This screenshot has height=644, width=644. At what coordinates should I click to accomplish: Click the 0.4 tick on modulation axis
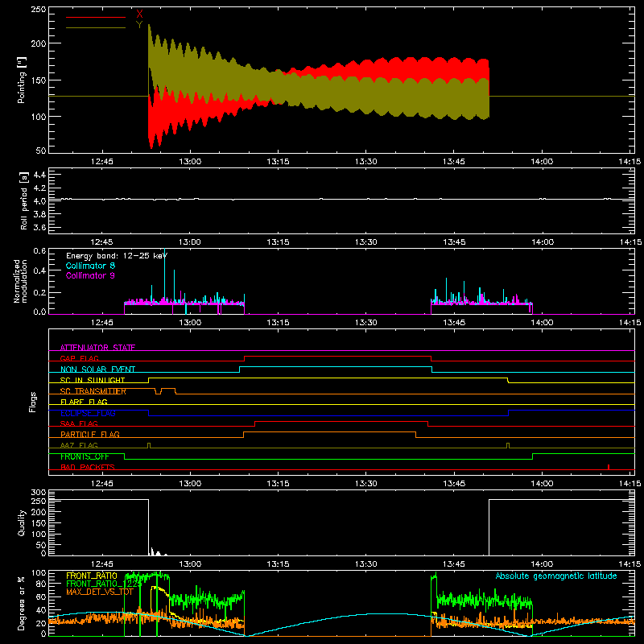[x=39, y=270]
